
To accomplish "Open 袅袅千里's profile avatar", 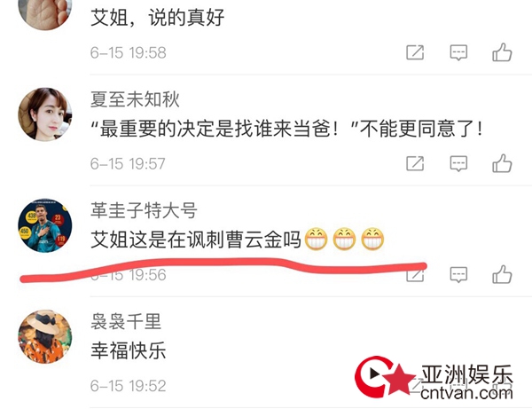I will 45,337.
